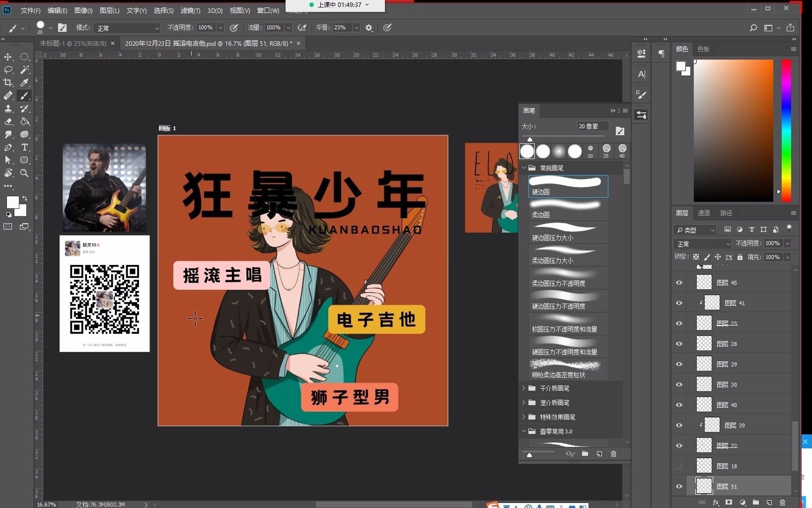Click the Add layer mask icon
The height and width of the screenshot is (508, 812).
pyautogui.click(x=728, y=503)
